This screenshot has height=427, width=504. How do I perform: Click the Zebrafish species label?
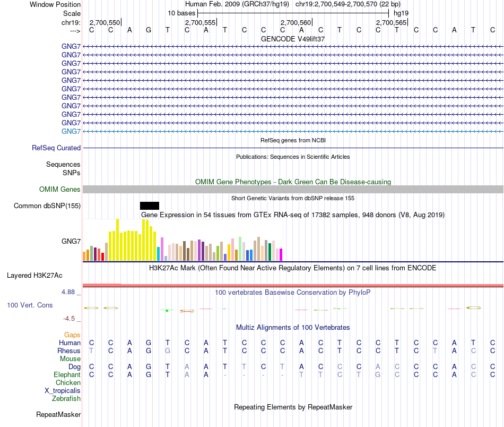[66, 399]
